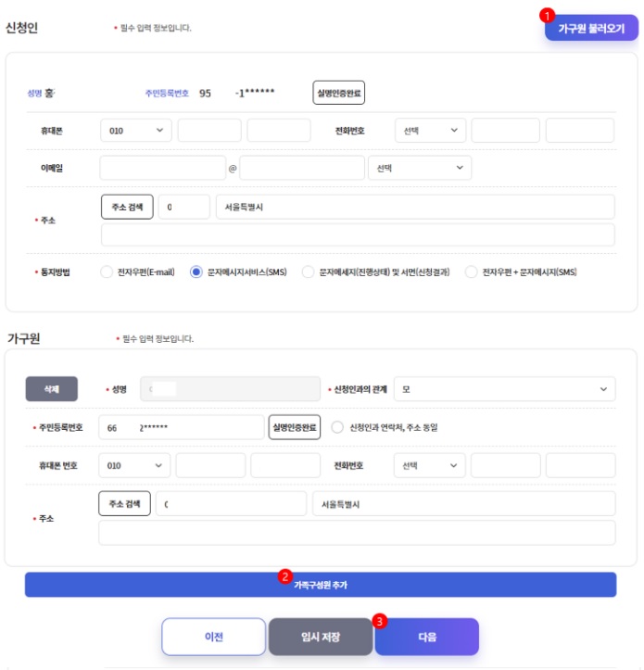Focus household member 주민등록번호 field
This screenshot has width=644, height=670.
pos(182,427)
